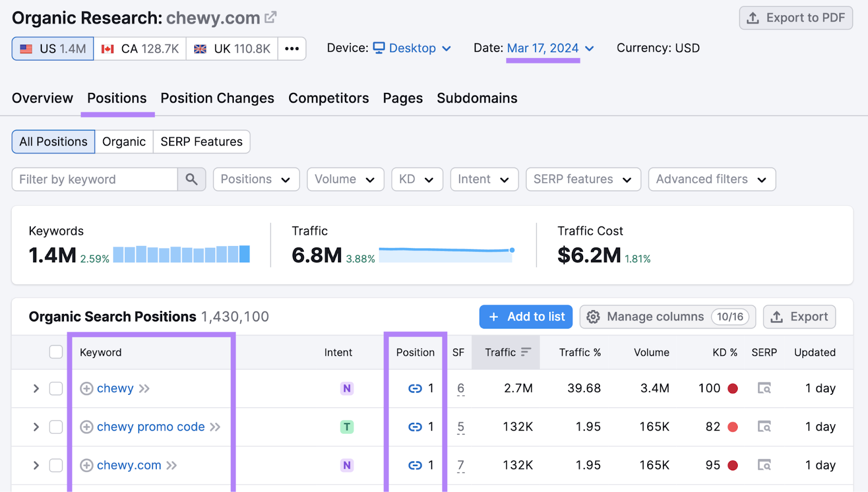Image resolution: width=868 pixels, height=492 pixels.
Task: Tick the checkbox for the "chewy" row
Action: pyautogui.click(x=55, y=388)
